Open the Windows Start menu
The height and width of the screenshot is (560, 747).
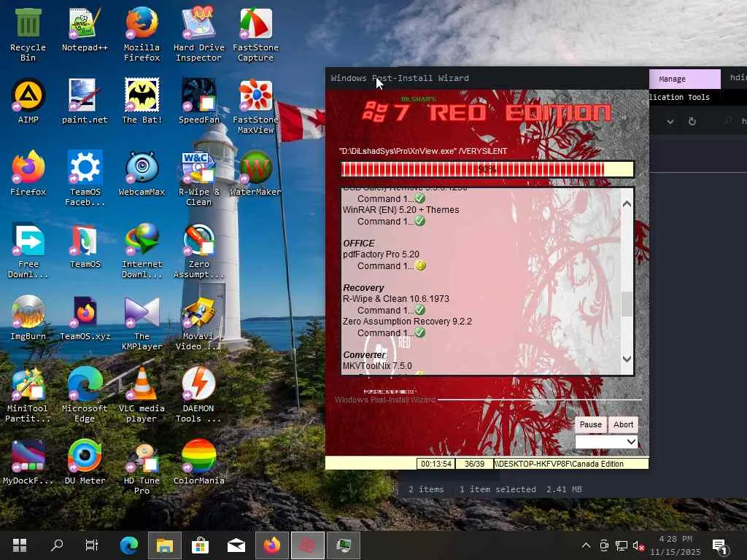pos(20,545)
